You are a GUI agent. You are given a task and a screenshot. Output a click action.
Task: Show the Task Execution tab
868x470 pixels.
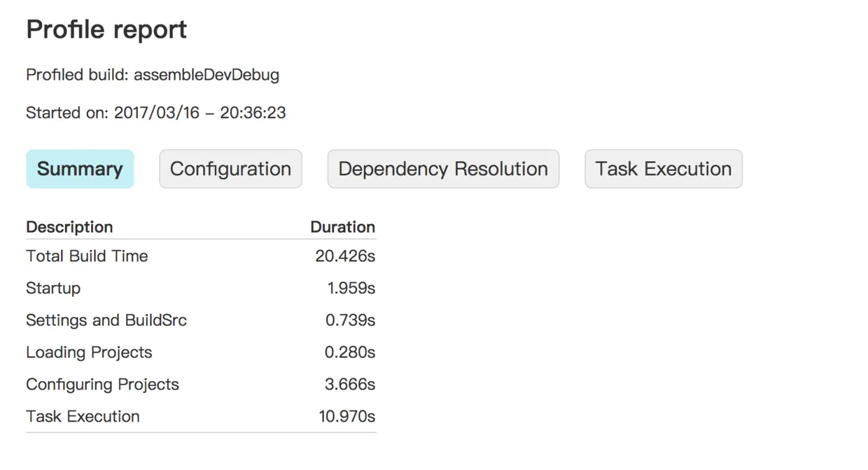663,169
